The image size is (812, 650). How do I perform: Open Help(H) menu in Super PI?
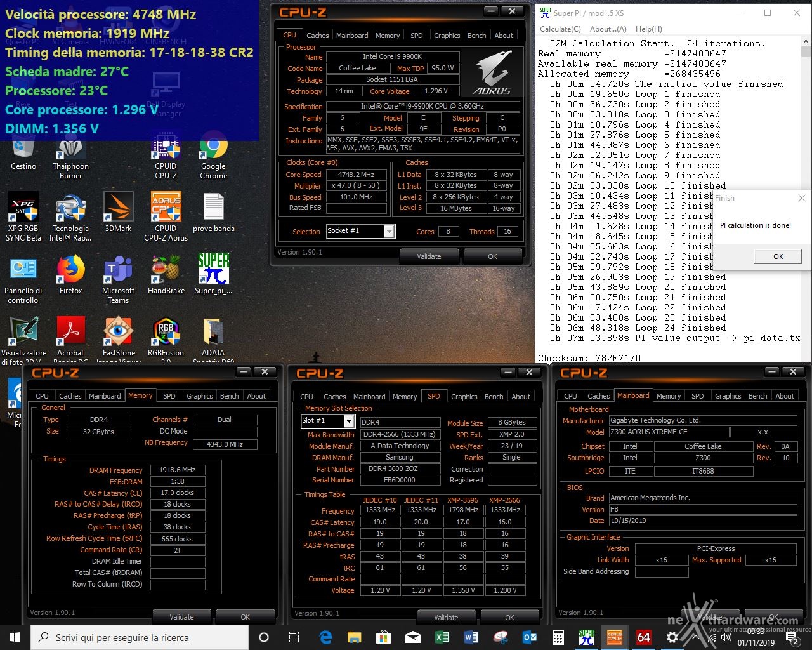(648, 29)
